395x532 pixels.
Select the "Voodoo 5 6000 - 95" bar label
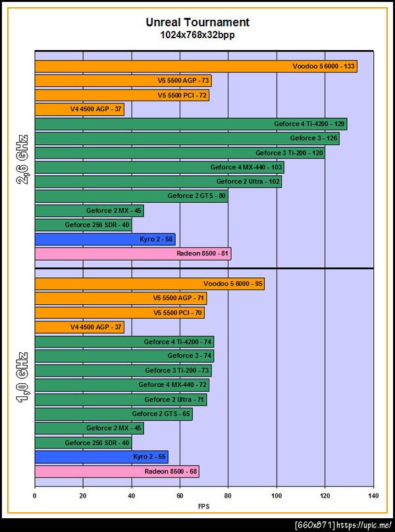[x=233, y=284]
